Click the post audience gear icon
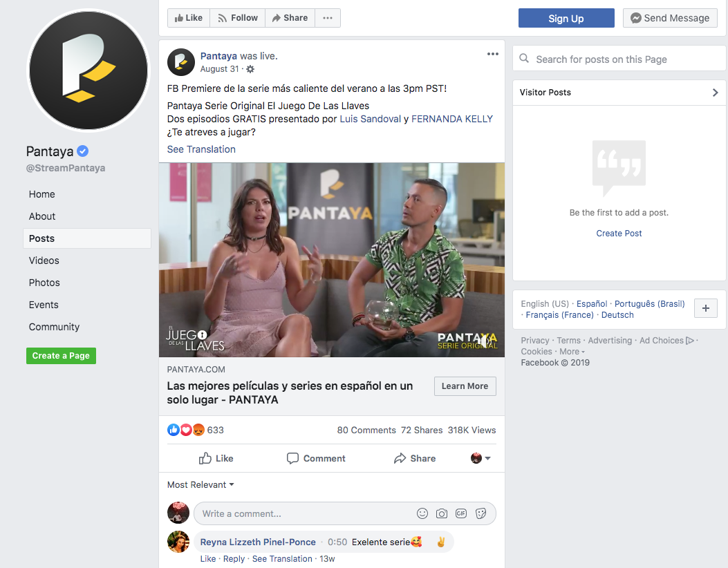The width and height of the screenshot is (728, 568). click(x=250, y=69)
